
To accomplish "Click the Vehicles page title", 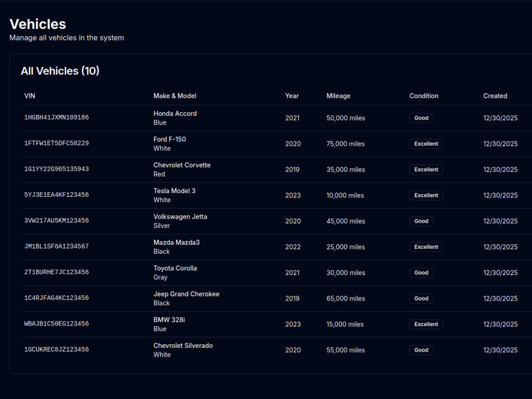I will [38, 24].
